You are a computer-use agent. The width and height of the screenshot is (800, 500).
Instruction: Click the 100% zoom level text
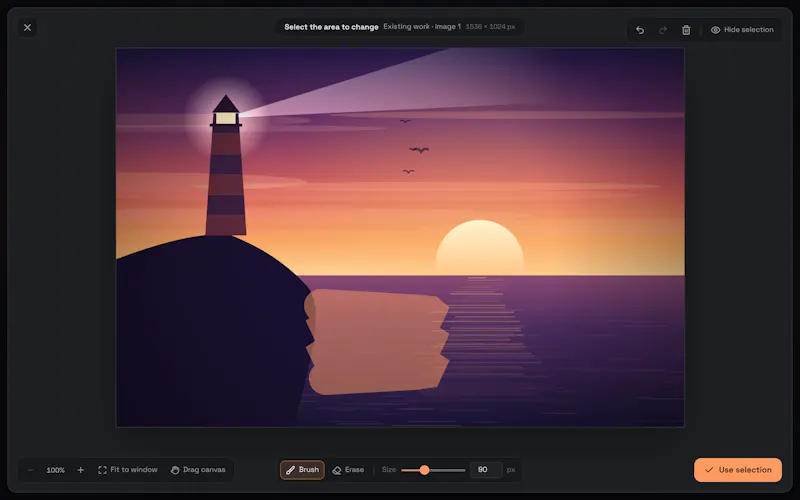coord(56,470)
